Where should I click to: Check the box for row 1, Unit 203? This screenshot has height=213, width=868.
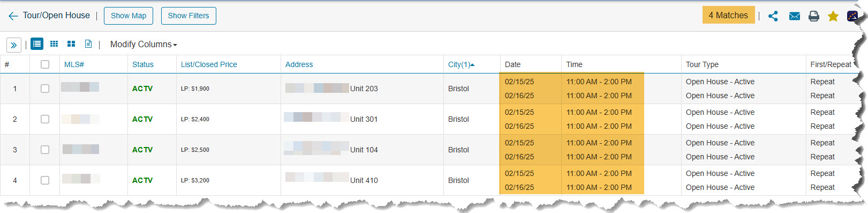coord(45,89)
